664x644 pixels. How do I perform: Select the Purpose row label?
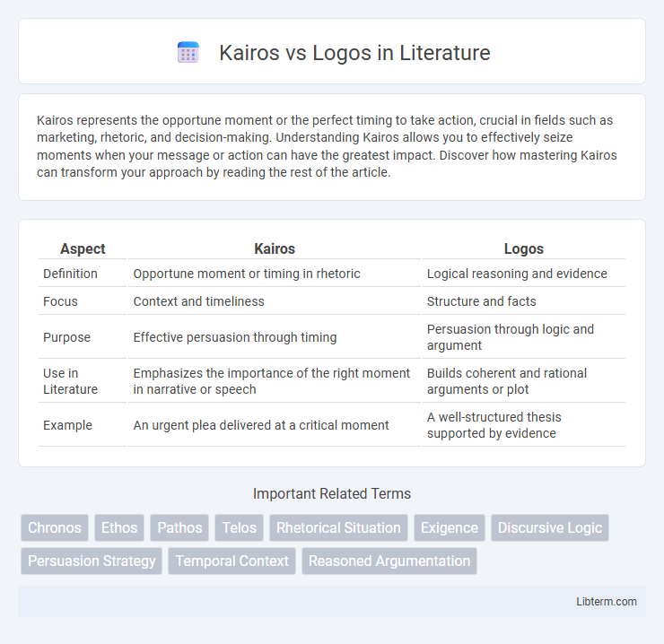coord(67,337)
